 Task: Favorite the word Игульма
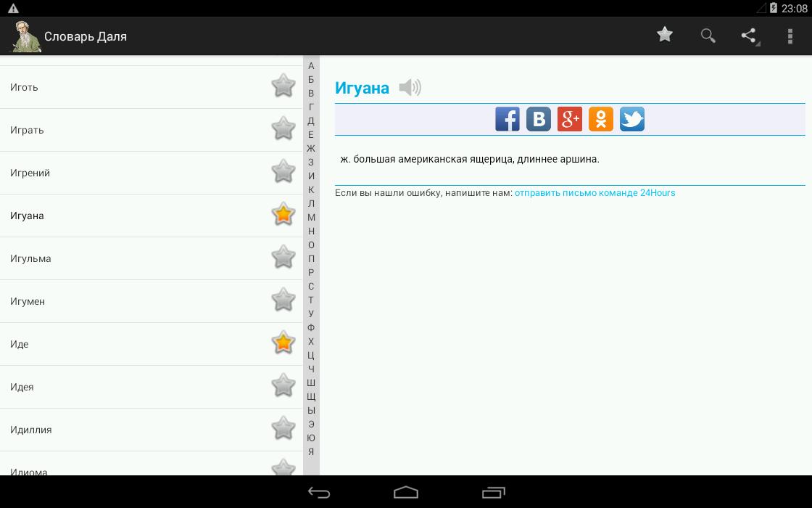[283, 257]
